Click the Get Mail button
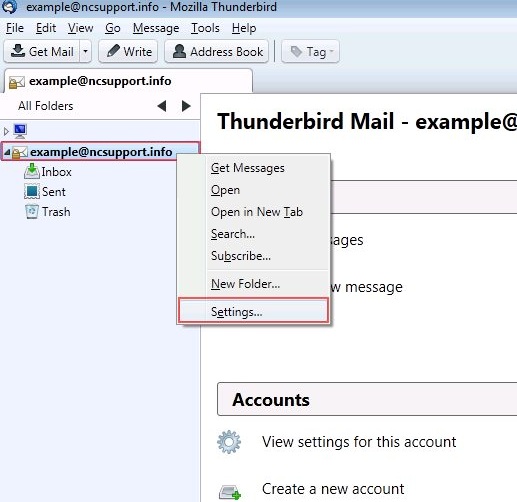Image resolution: width=517 pixels, height=502 pixels. [x=42, y=52]
